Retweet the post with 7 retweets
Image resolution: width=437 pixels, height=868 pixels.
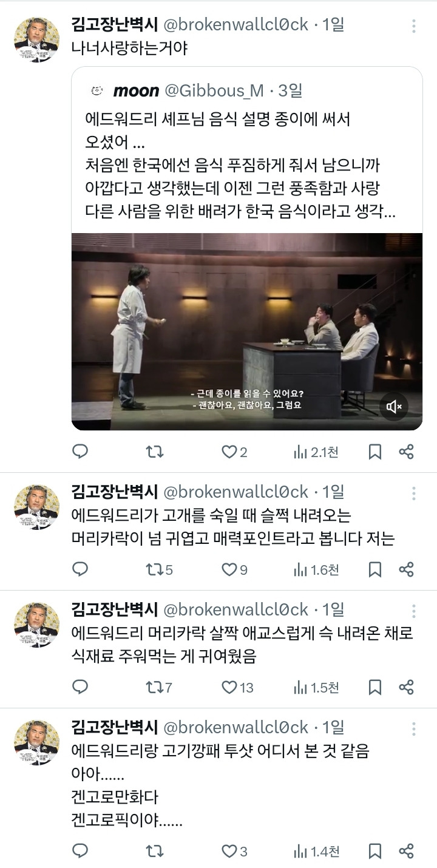[160, 687]
